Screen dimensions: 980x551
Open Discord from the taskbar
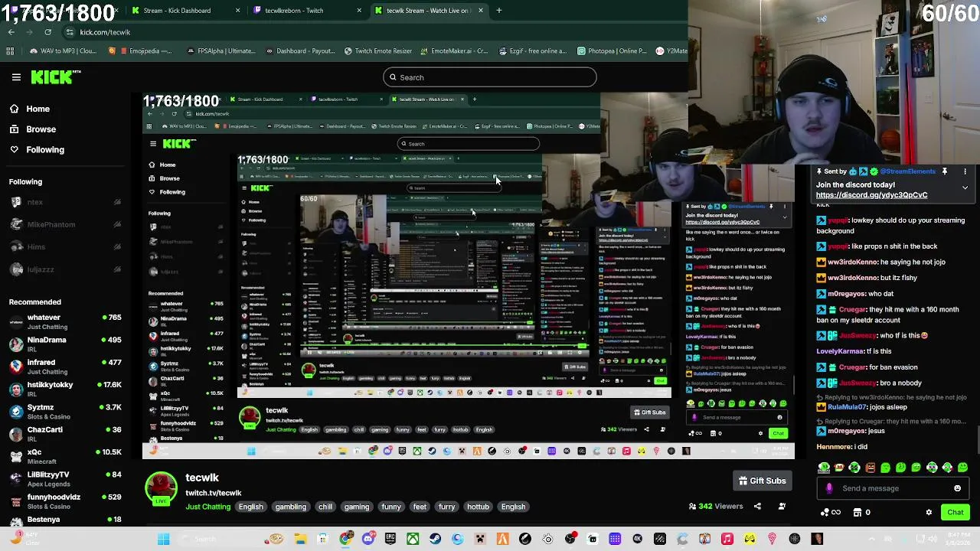tap(368, 540)
